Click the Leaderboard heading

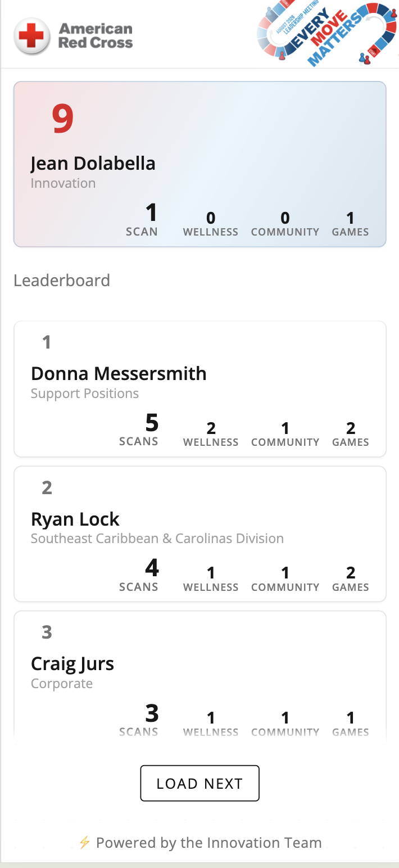tap(62, 280)
